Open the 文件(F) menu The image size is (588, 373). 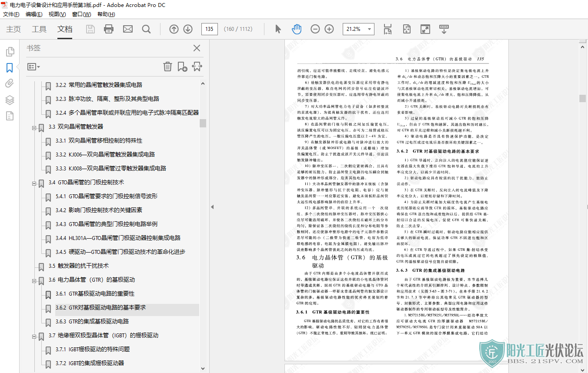click(12, 14)
